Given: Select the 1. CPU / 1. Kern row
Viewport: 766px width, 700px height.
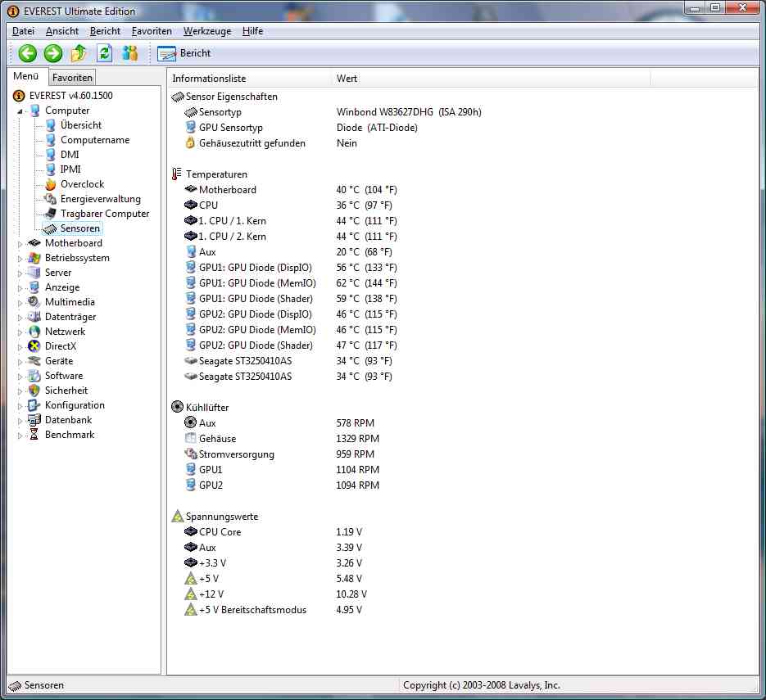Looking at the screenshot, I should (290, 221).
